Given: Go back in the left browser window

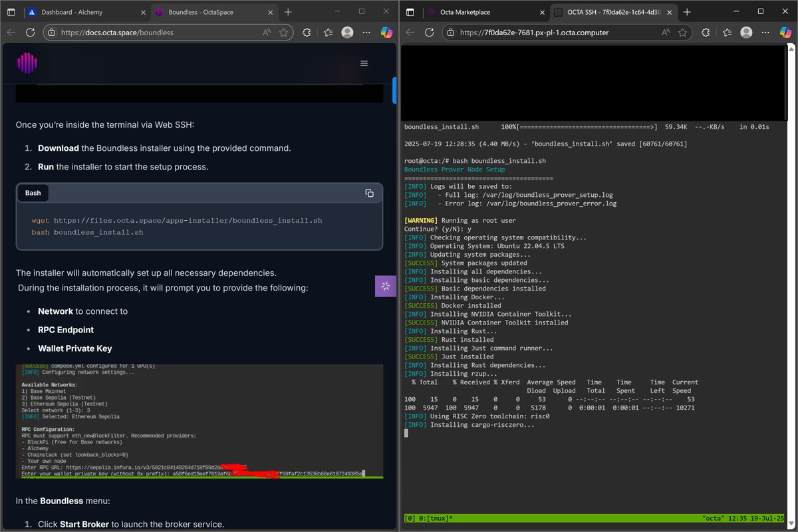Looking at the screenshot, I should (x=11, y=32).
